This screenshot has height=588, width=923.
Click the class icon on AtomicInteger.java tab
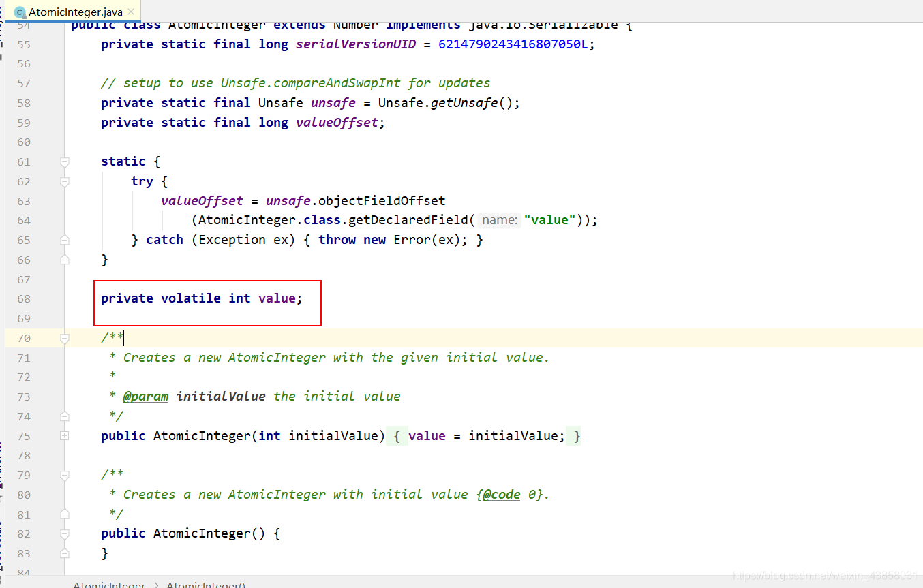tap(20, 12)
